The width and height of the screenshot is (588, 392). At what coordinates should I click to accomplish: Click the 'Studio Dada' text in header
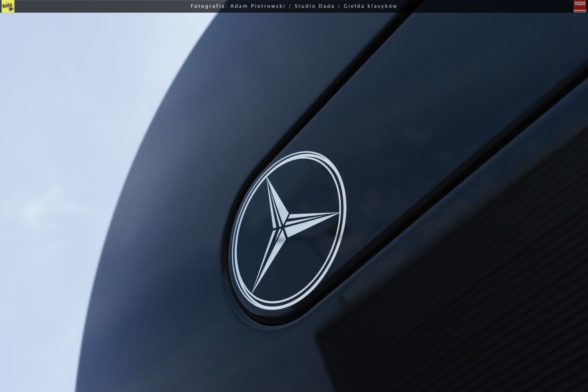tap(314, 6)
